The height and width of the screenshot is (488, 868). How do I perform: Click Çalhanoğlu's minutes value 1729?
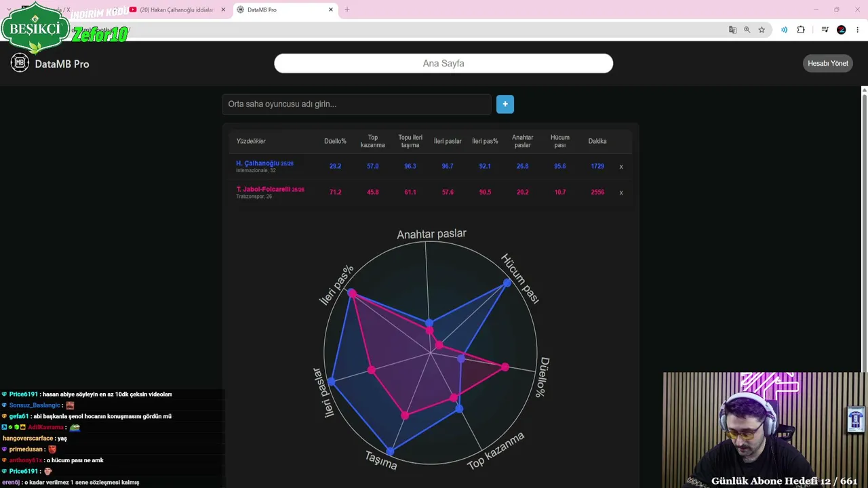point(597,166)
